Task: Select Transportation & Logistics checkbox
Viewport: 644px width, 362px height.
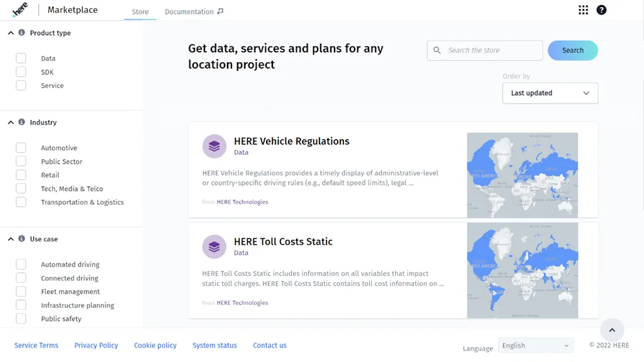Action: click(x=21, y=202)
